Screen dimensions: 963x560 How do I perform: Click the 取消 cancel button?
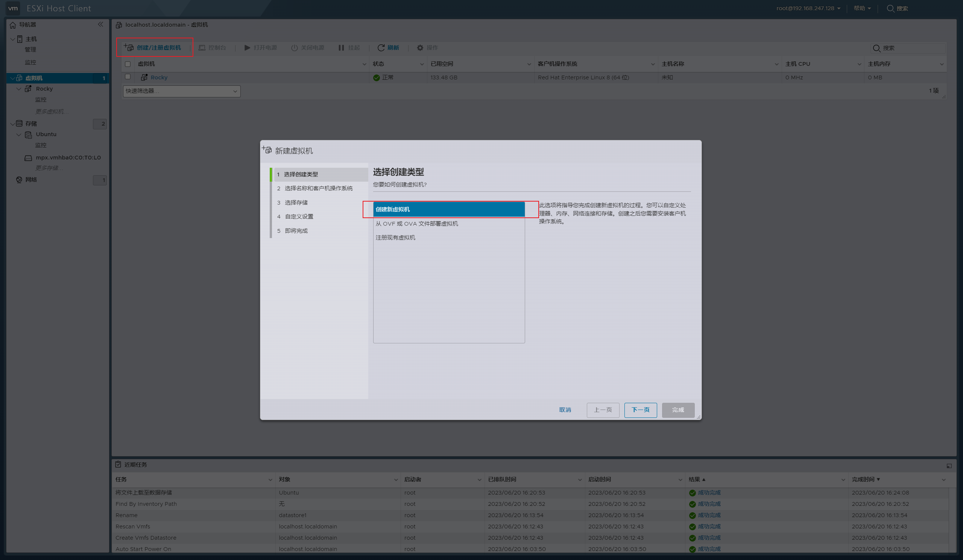click(565, 410)
